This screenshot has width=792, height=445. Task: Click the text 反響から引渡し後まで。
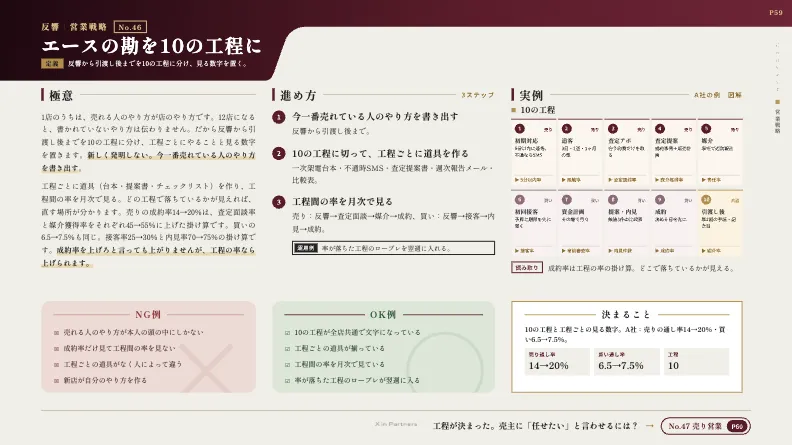[331, 131]
